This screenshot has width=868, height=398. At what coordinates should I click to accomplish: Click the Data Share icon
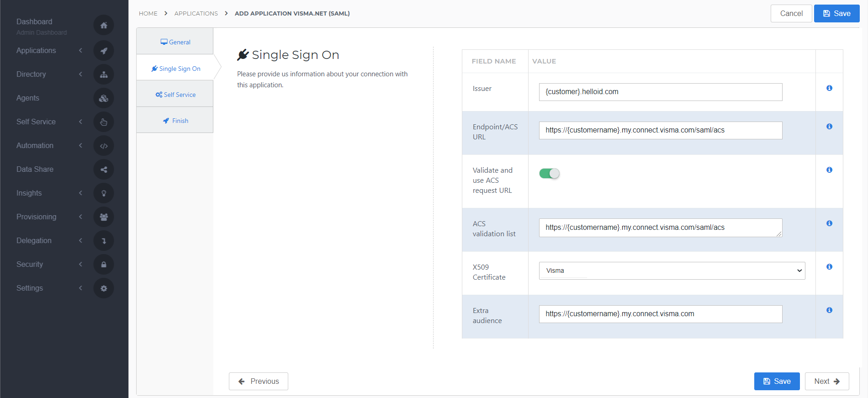(104, 170)
